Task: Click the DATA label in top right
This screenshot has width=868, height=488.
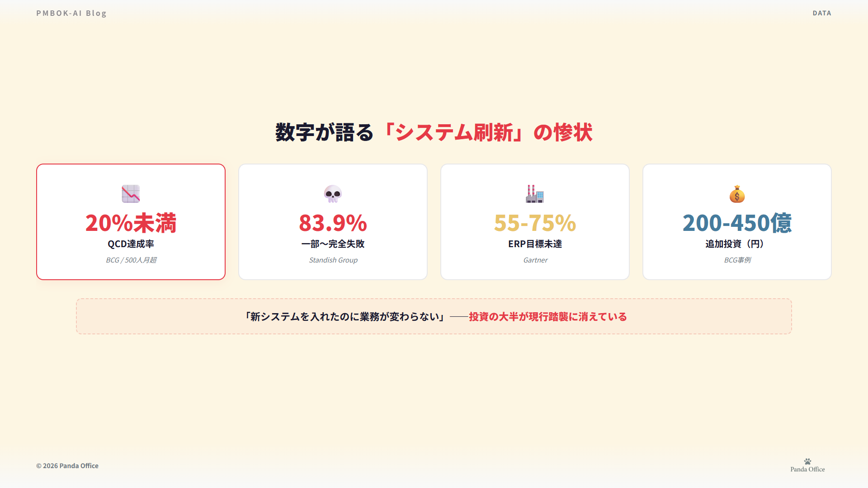Action: pyautogui.click(x=821, y=13)
